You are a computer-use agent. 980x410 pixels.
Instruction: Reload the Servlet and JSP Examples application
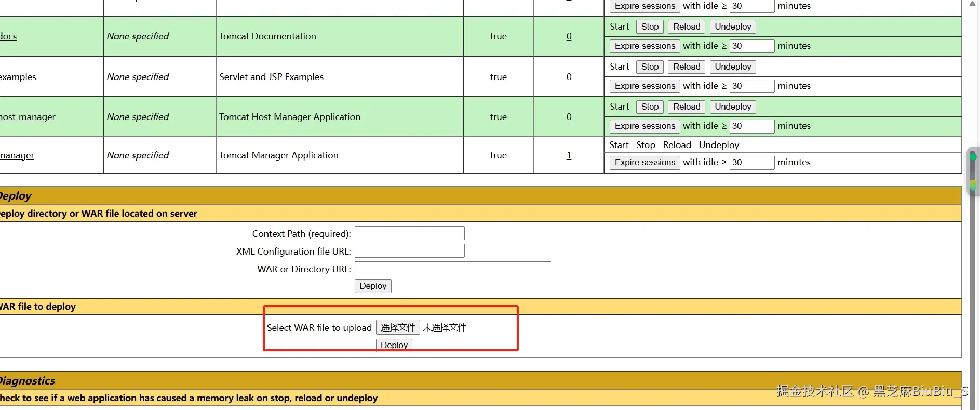click(x=687, y=67)
